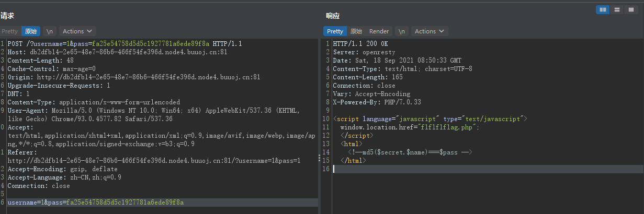Click the Referer URL value line
Viewport: 644px width, 214px height.
pyautogui.click(x=154, y=161)
